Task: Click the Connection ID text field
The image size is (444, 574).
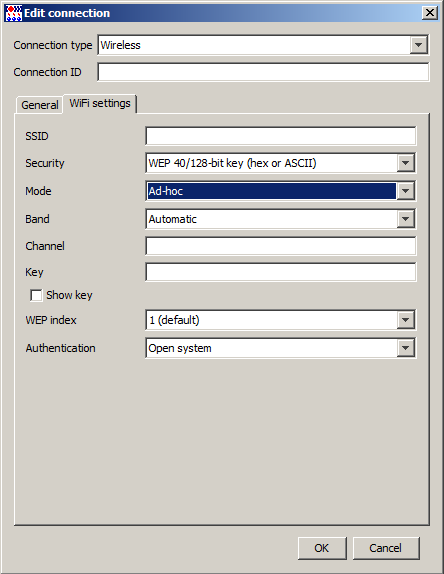Action: coord(263,72)
